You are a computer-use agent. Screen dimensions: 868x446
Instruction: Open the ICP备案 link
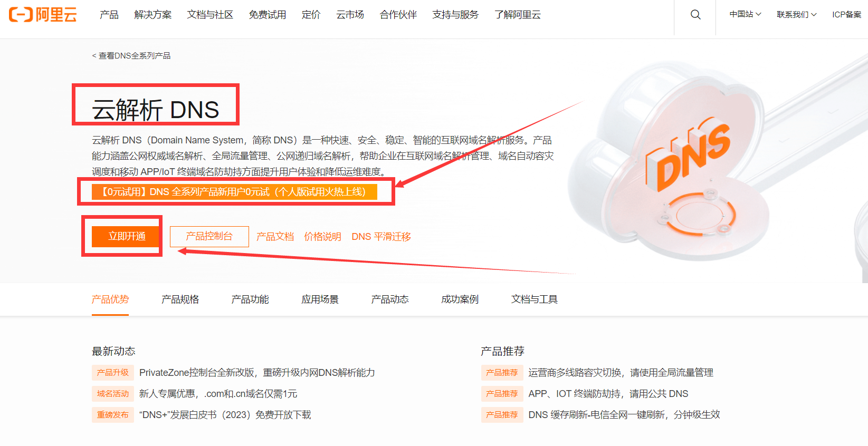846,14
